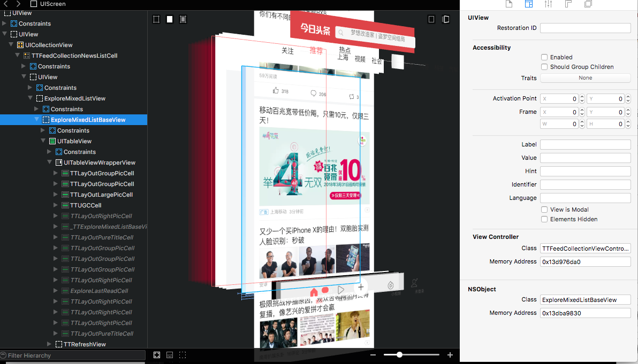This screenshot has width=638, height=364.
Task: Collapse the ExploreMixedListView node
Action: coord(31,98)
